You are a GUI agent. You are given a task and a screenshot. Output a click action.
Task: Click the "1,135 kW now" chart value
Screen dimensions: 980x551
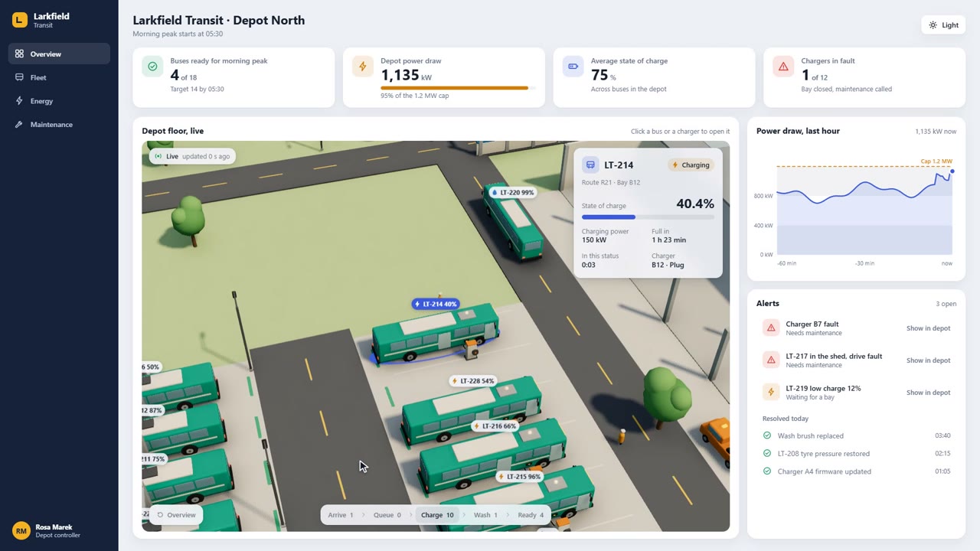pyautogui.click(x=936, y=132)
